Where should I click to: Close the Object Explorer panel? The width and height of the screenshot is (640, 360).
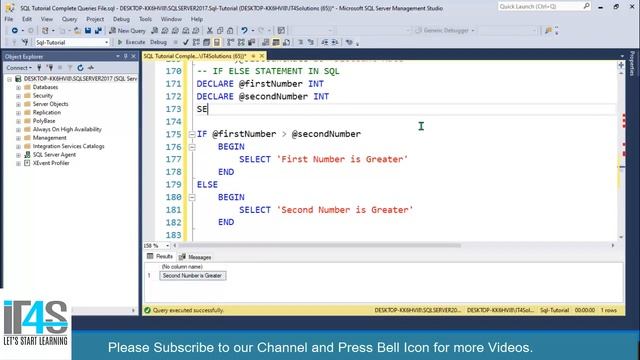133,56
